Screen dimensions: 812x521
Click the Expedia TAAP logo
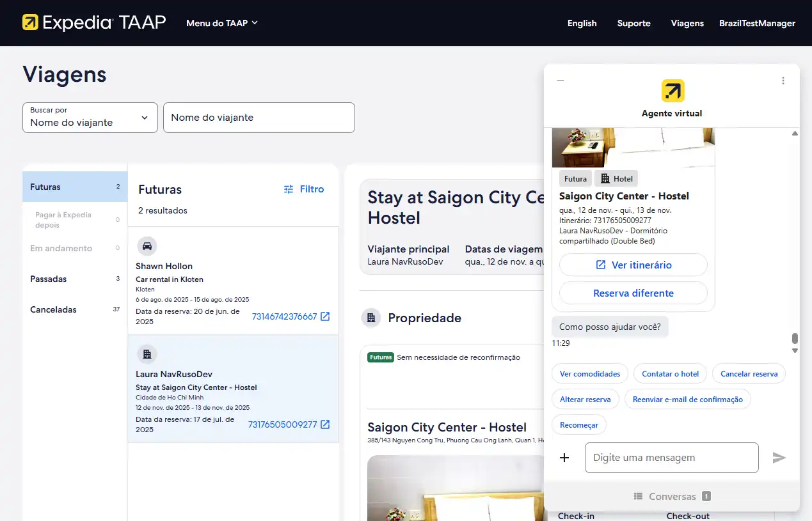coord(94,23)
